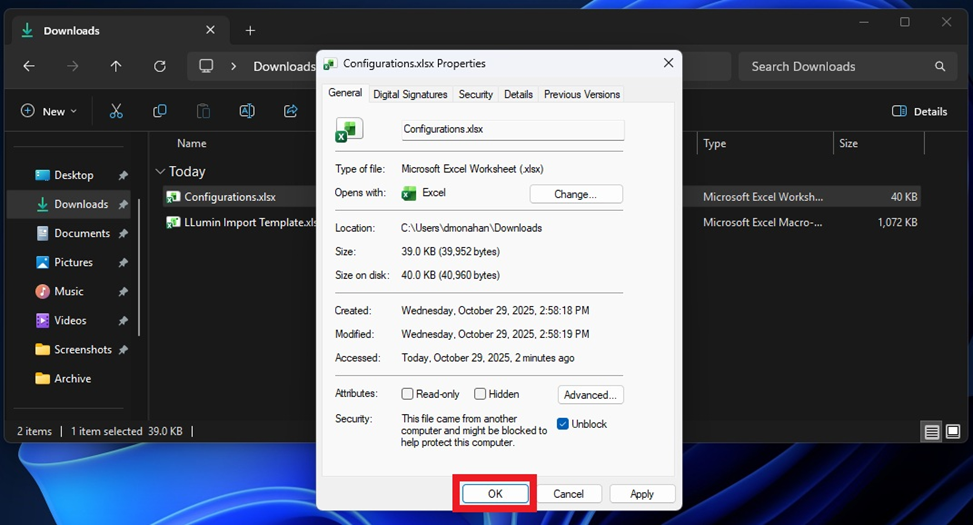This screenshot has height=525, width=973.
Task: Collapse the Today file group
Action: pyautogui.click(x=161, y=171)
